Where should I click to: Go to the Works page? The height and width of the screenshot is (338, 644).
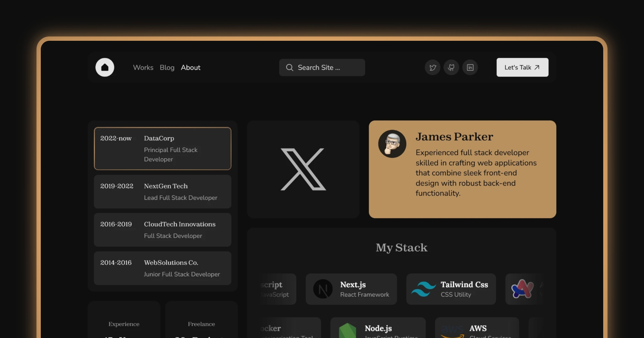[x=143, y=68]
